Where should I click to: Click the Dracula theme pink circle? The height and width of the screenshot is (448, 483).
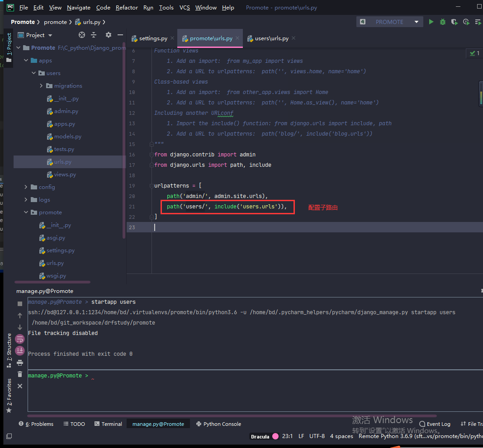click(275, 436)
